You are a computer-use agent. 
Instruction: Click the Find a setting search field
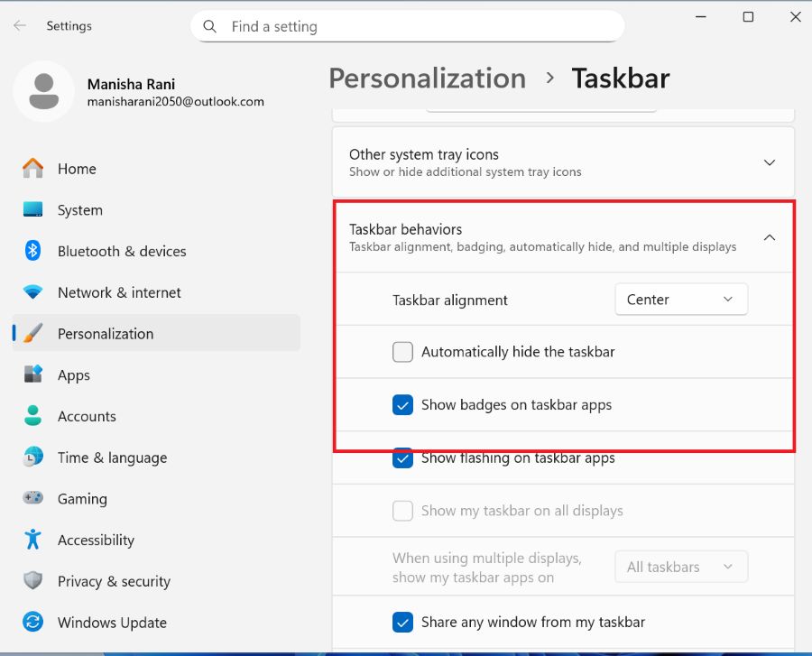pyautogui.click(x=406, y=26)
